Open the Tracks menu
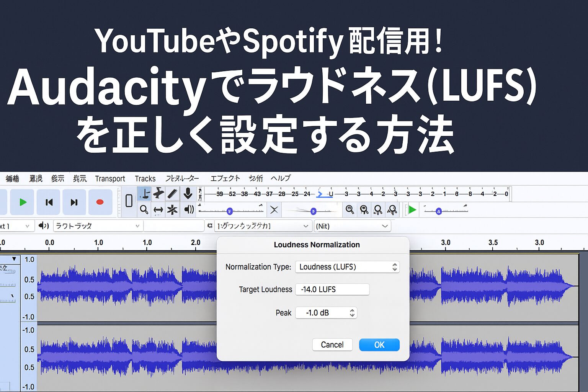The image size is (588, 392). click(145, 179)
